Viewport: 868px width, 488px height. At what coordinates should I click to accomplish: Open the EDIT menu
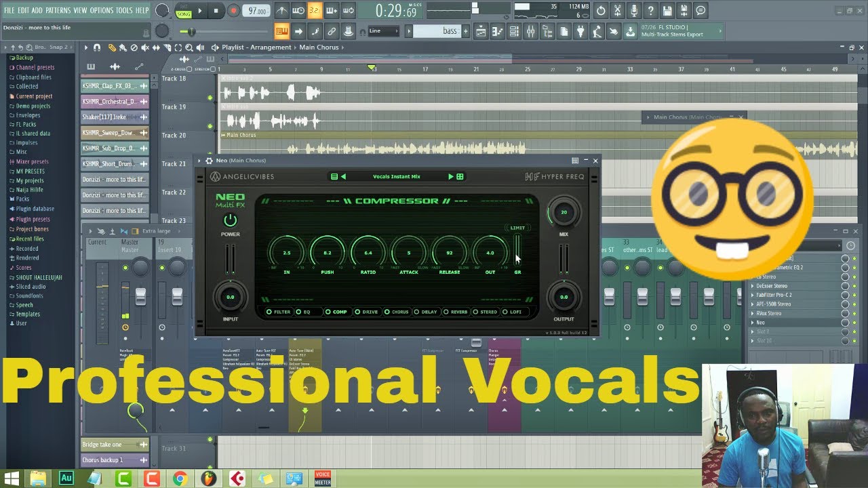pos(23,11)
